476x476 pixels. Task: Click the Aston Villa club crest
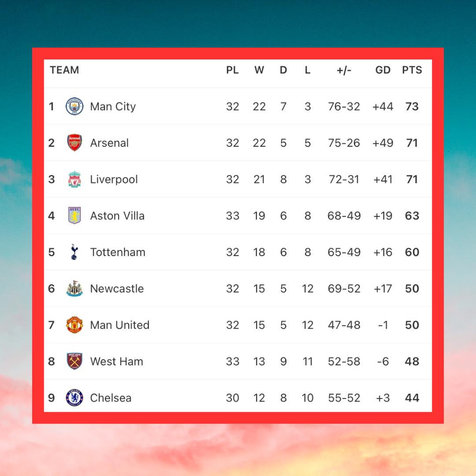pyautogui.click(x=74, y=216)
